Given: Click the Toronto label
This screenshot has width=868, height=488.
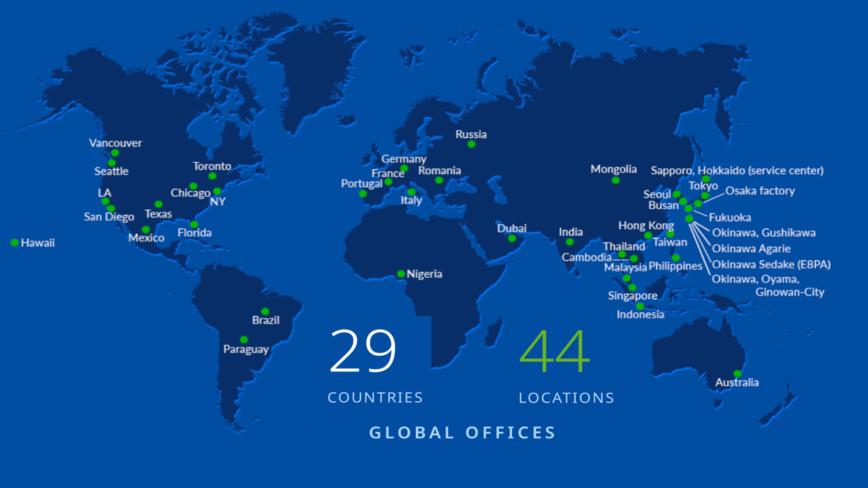Looking at the screenshot, I should pyautogui.click(x=212, y=166).
